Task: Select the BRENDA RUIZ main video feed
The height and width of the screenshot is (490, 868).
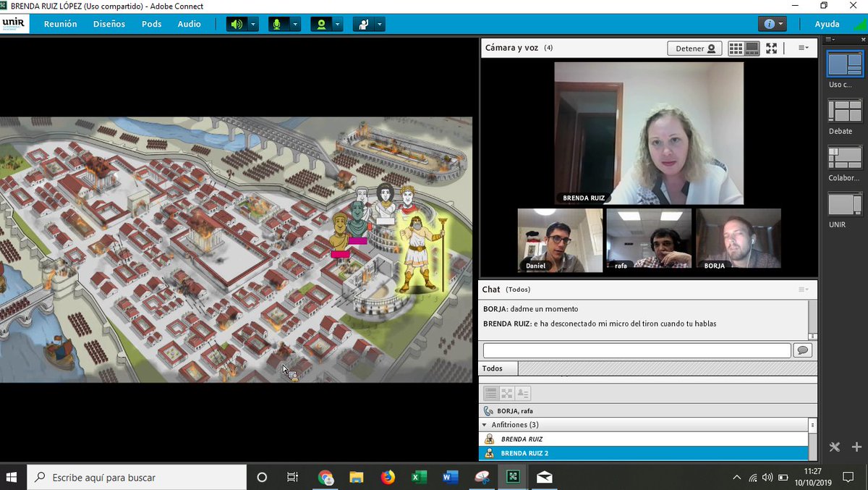Action: (649, 133)
